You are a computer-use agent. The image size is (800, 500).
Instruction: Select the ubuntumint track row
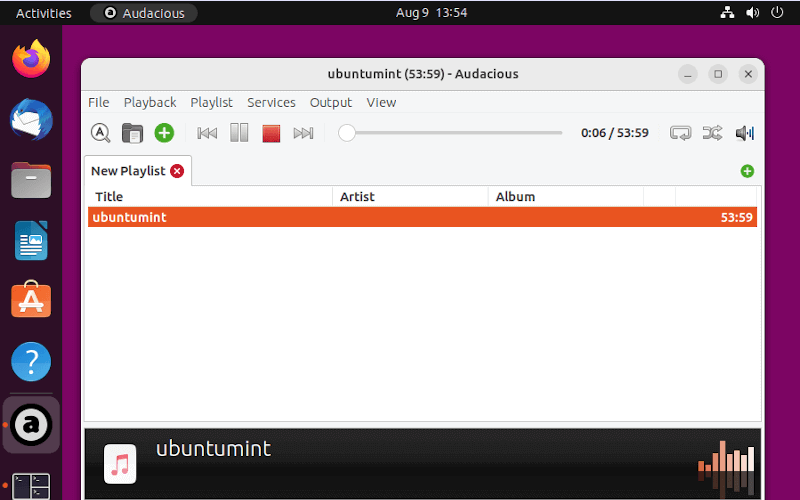[422, 217]
